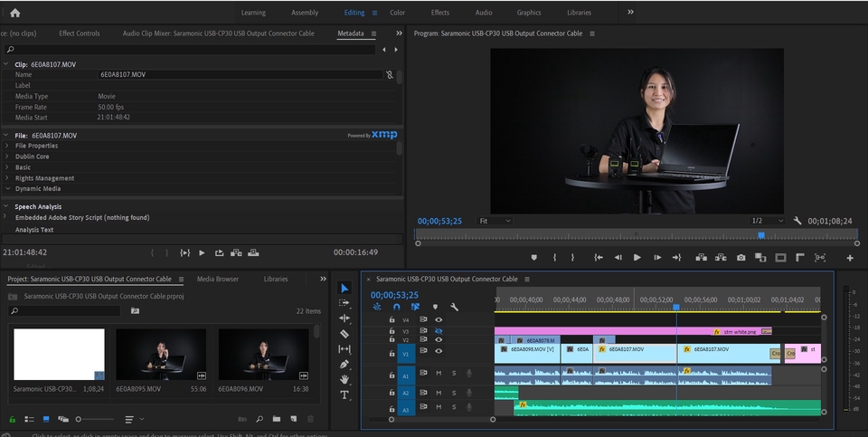Open the Home screen icon

pyautogui.click(x=15, y=13)
